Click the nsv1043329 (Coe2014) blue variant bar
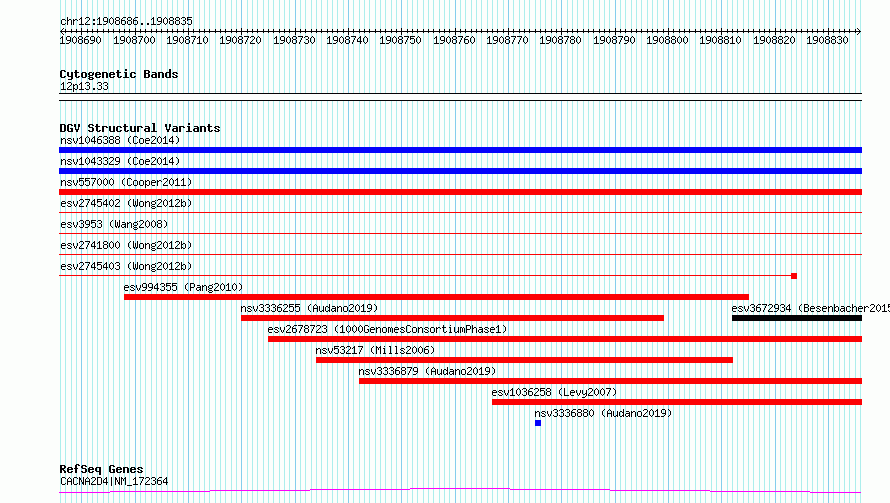Image resolution: width=890 pixels, height=503 pixels. (460, 171)
